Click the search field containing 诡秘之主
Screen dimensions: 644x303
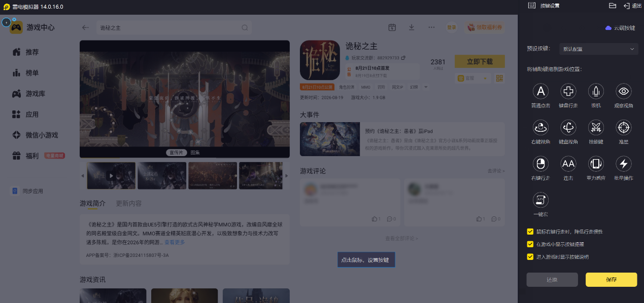pos(174,28)
